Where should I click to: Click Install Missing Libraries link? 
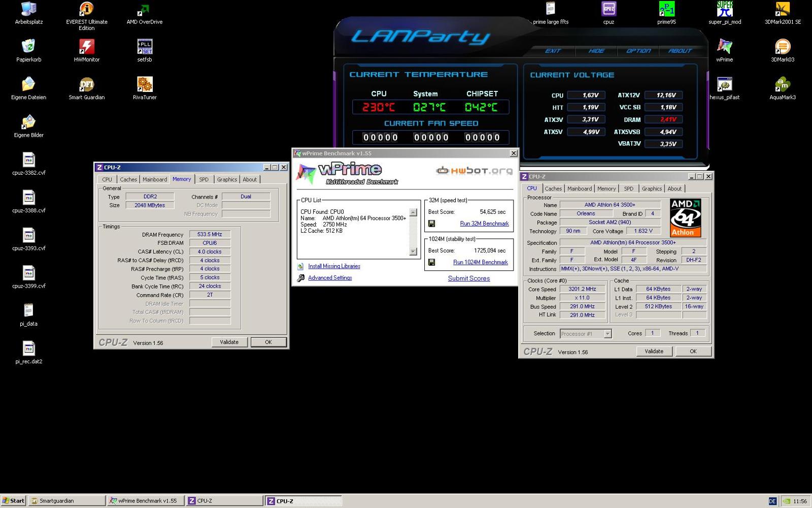click(x=334, y=266)
